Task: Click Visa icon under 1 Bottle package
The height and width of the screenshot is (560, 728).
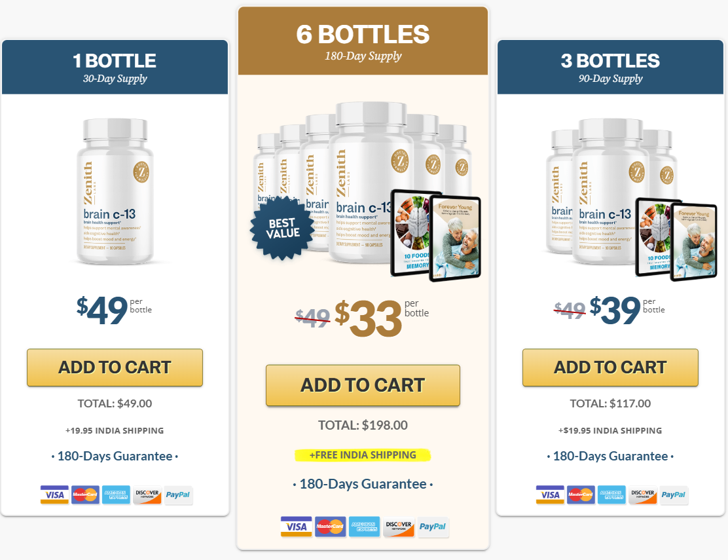Action: pyautogui.click(x=54, y=495)
